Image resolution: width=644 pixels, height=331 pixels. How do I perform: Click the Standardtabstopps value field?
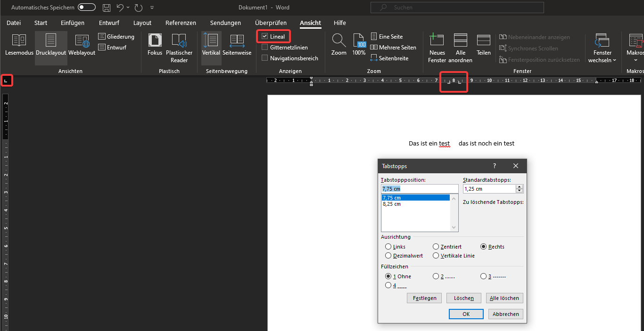[489, 189]
